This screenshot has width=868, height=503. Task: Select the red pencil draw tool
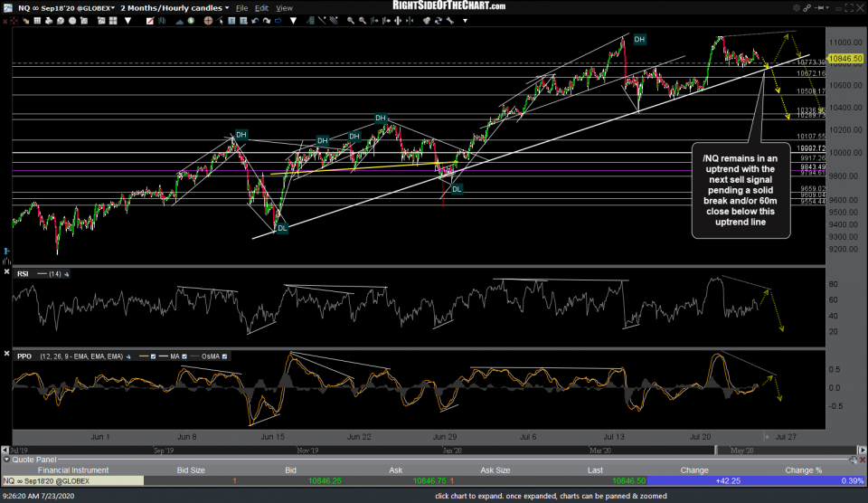click(x=150, y=21)
